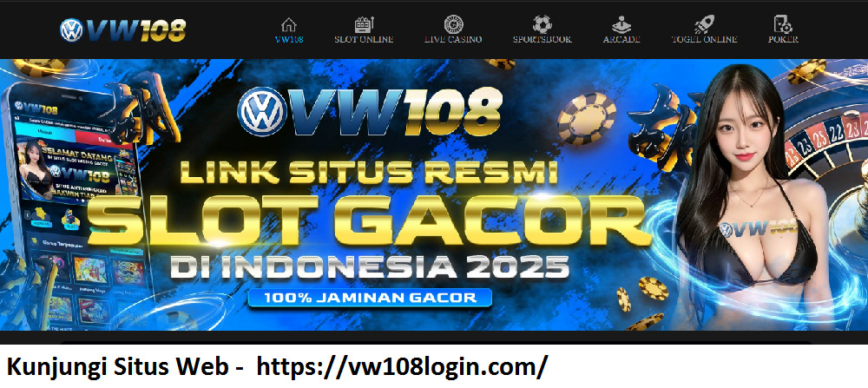Open the ARCADE menu label
The height and width of the screenshot is (388, 868).
pos(621,39)
